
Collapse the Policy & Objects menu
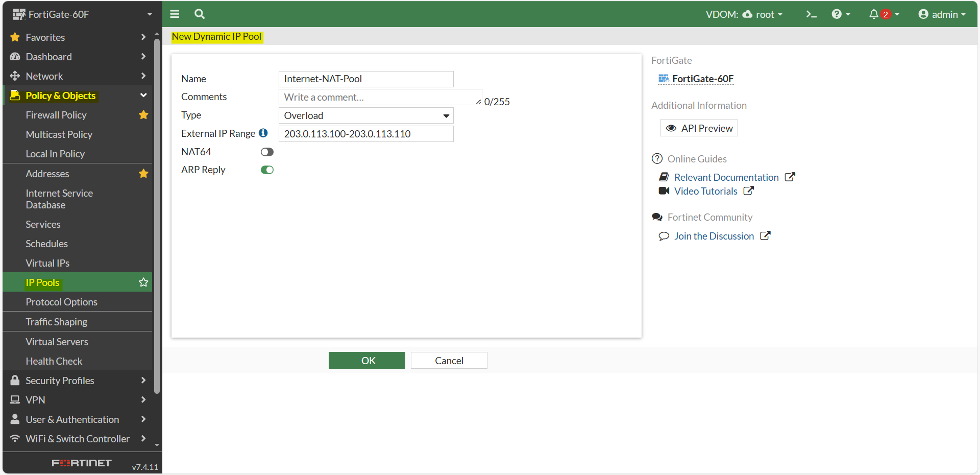(78, 96)
